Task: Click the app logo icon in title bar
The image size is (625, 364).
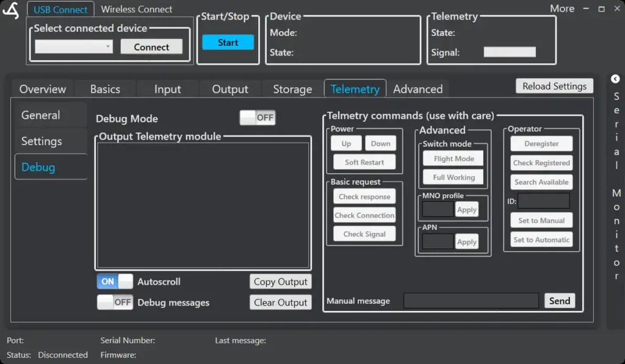Action: [11, 10]
